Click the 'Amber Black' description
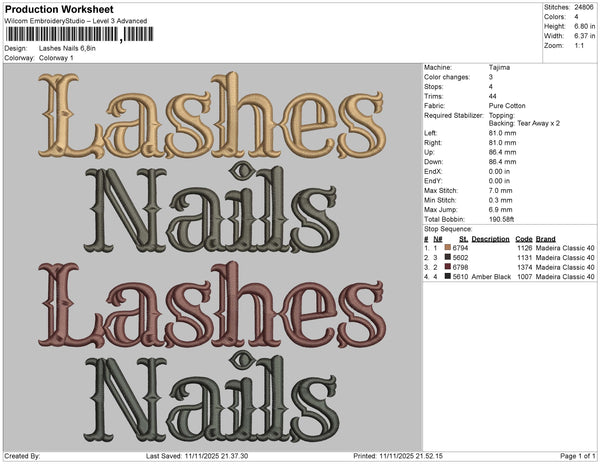 [491, 277]
